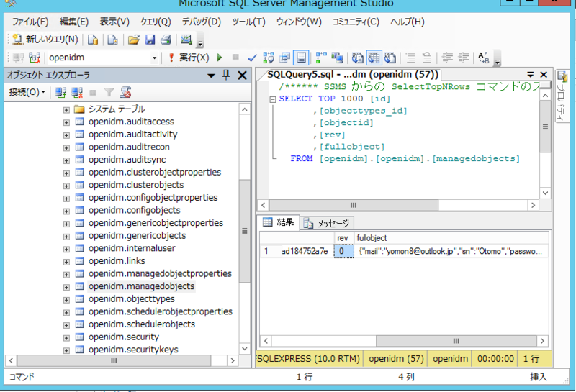Click the Filter funnel icon

coord(109,92)
